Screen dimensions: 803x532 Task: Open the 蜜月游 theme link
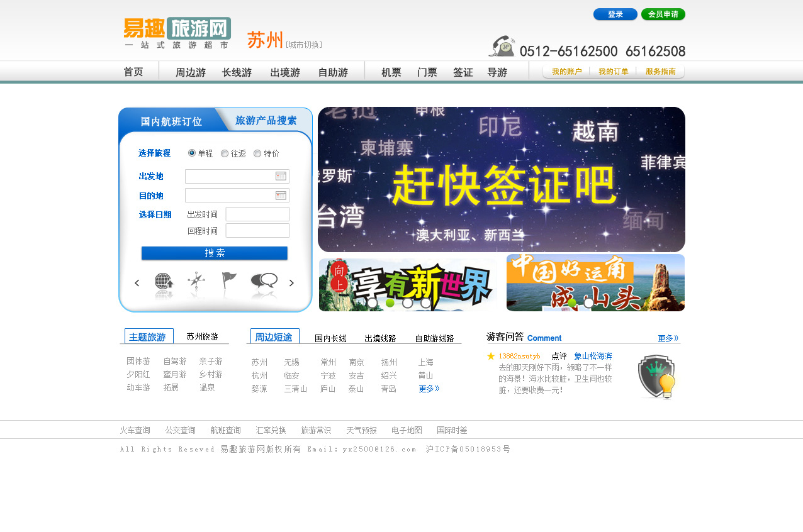pos(175,375)
